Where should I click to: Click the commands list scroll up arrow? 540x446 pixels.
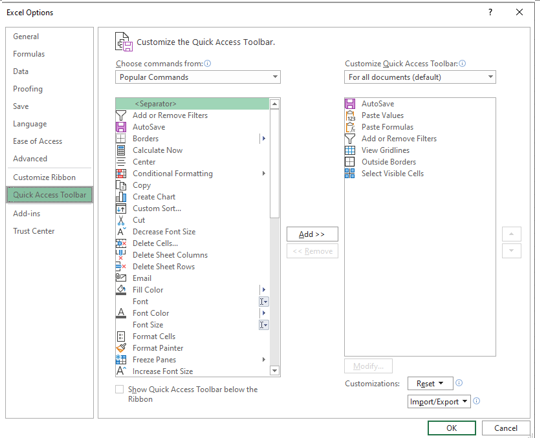coord(274,104)
